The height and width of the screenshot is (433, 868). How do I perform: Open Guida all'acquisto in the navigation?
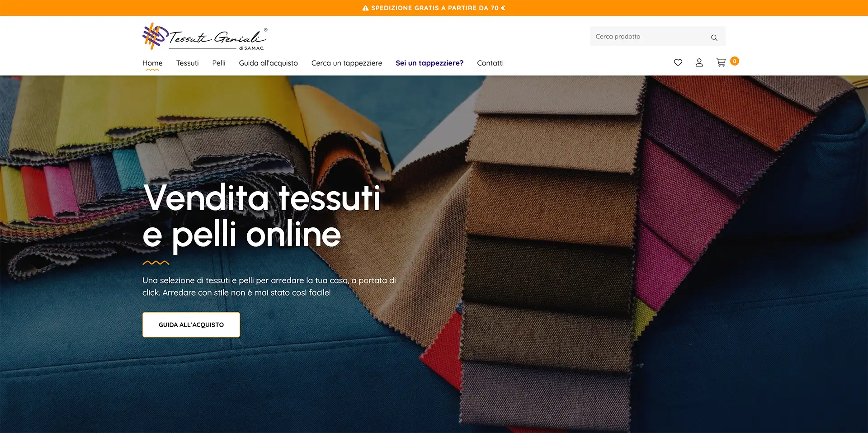click(268, 63)
